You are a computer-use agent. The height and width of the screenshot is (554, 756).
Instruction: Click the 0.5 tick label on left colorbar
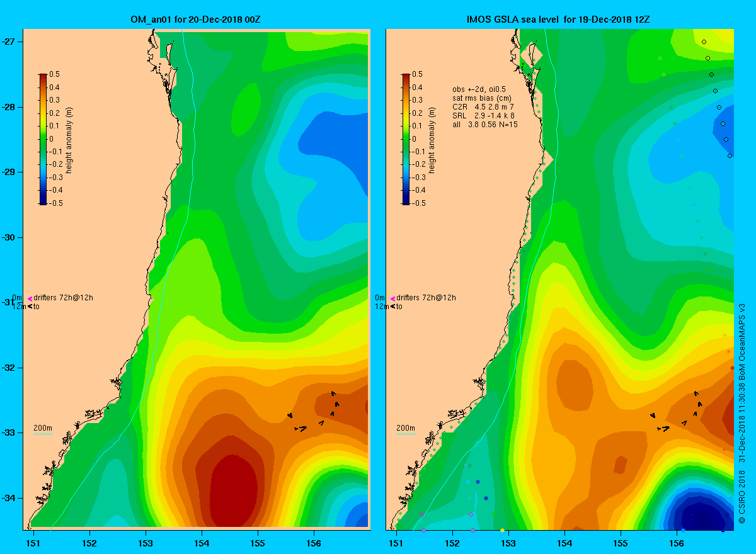(54, 74)
